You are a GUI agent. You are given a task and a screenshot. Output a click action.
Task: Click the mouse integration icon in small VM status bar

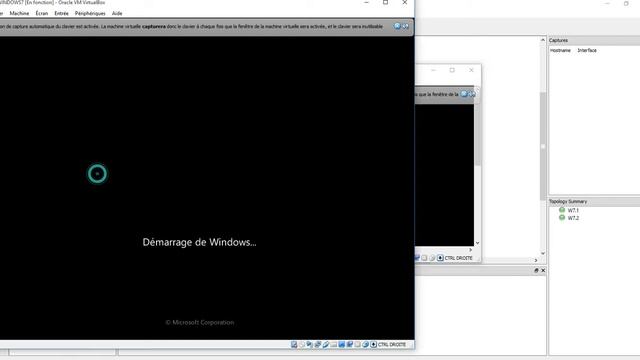click(x=432, y=258)
